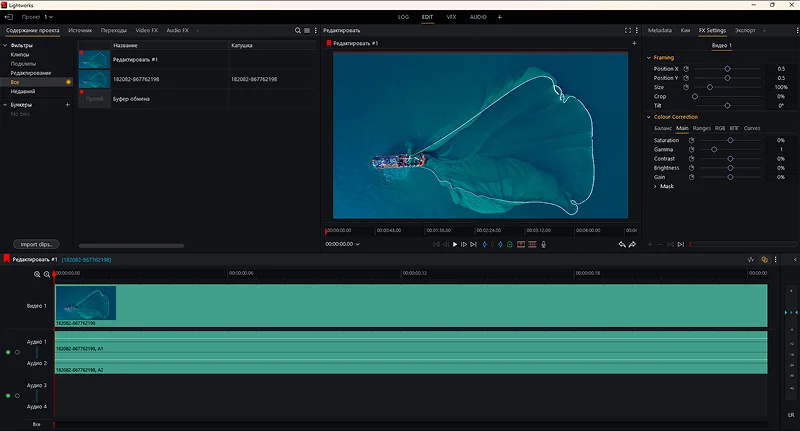800x431 pixels.
Task: Zoom in on the timeline
Action: [x=37, y=274]
